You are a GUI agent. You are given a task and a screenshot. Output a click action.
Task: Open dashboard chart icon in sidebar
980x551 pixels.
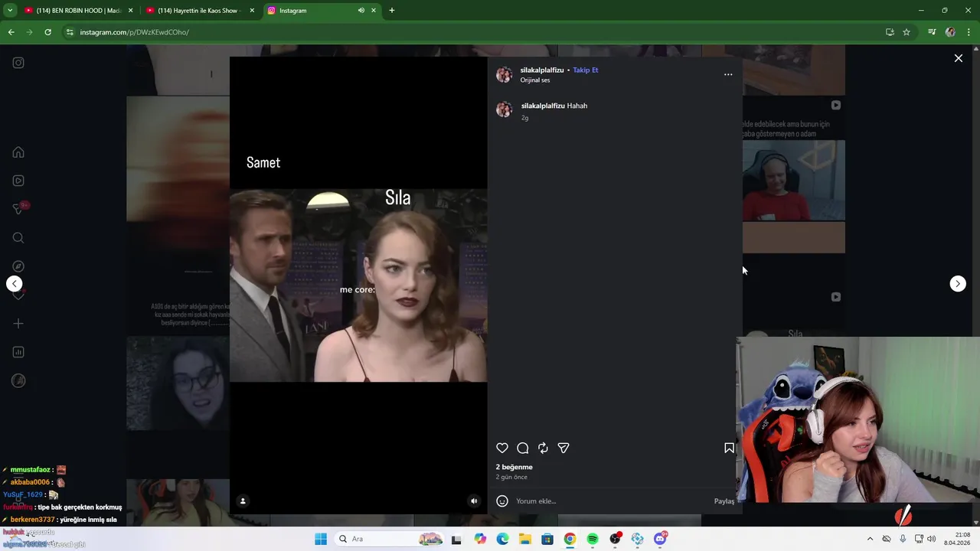tap(18, 352)
